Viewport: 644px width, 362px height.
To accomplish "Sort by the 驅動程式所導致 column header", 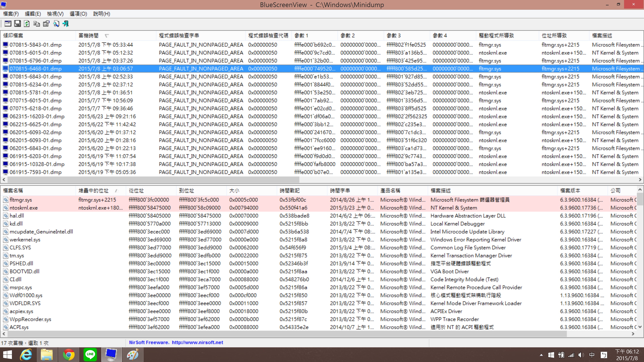I will [507, 36].
